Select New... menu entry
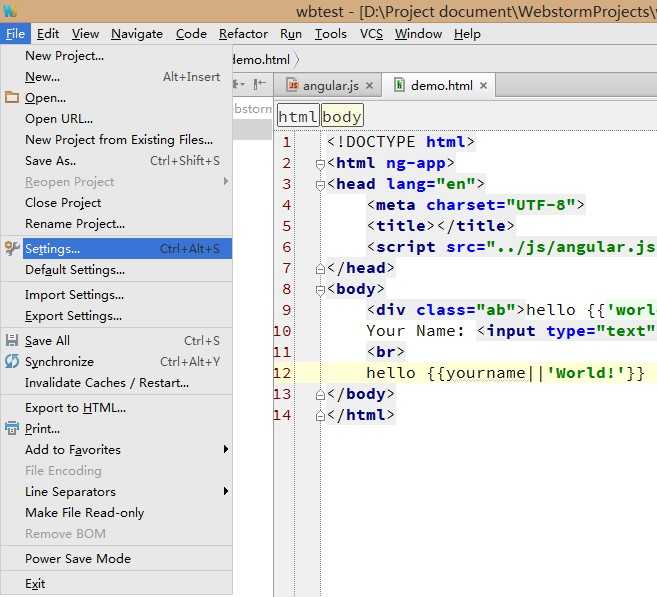This screenshot has width=657, height=597. pyautogui.click(x=116, y=77)
